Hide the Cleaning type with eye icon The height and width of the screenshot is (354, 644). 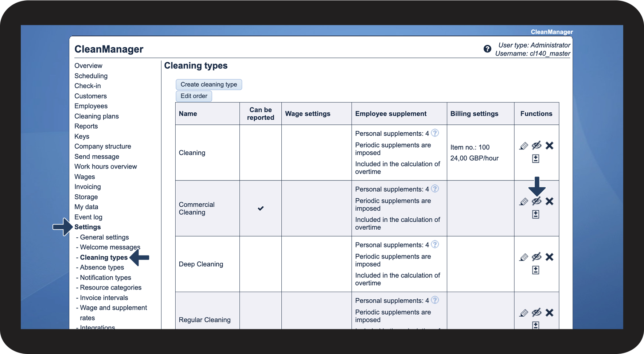[536, 146]
